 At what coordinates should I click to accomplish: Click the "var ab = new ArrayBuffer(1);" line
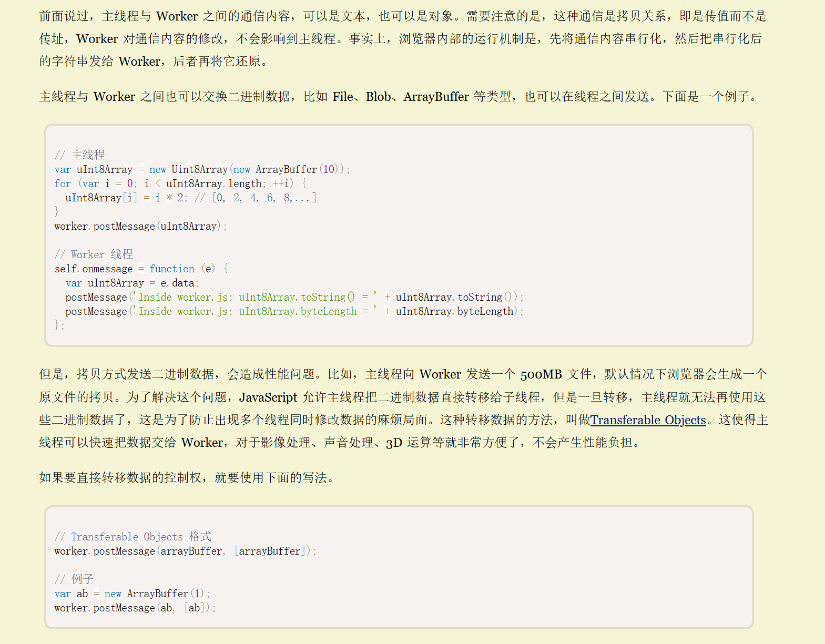coord(132,594)
